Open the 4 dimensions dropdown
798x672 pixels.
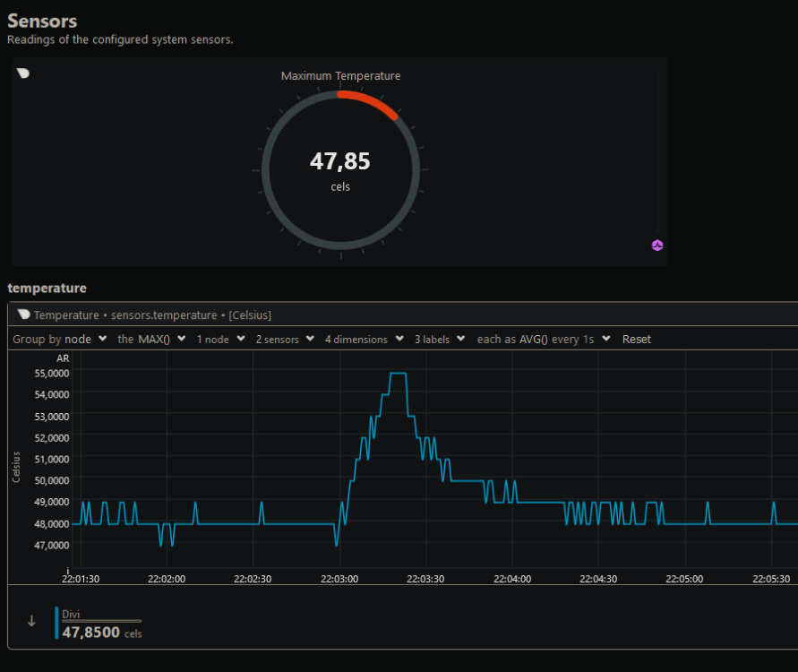tap(365, 339)
